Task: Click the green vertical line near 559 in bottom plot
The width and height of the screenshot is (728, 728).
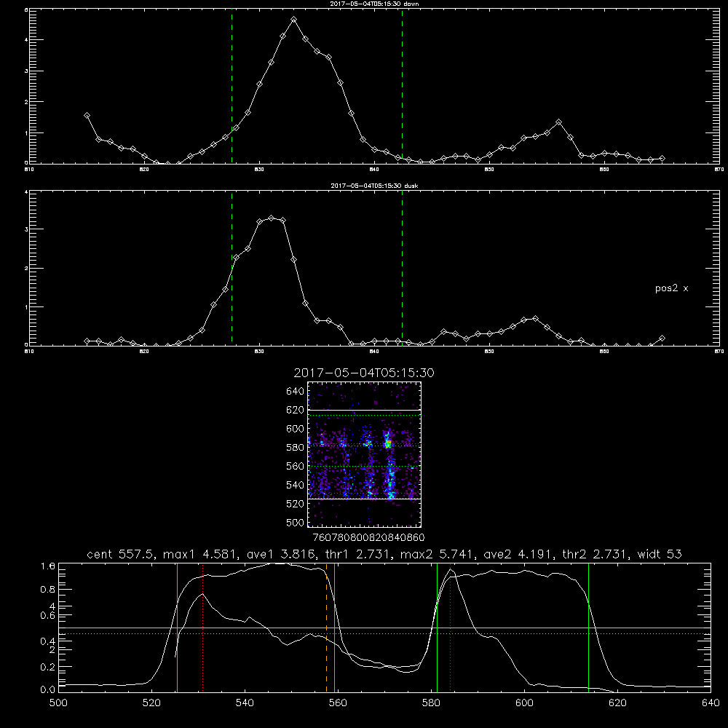Action: click(334, 628)
